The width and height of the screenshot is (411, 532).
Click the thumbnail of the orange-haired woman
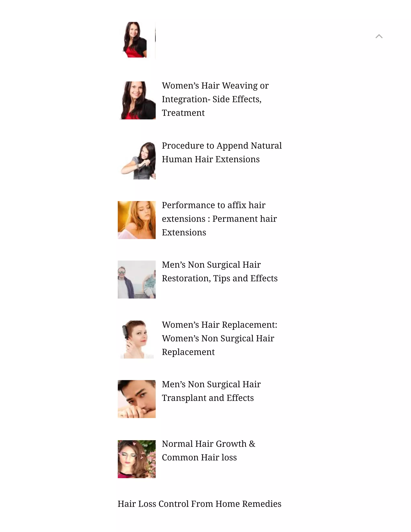coord(137,220)
